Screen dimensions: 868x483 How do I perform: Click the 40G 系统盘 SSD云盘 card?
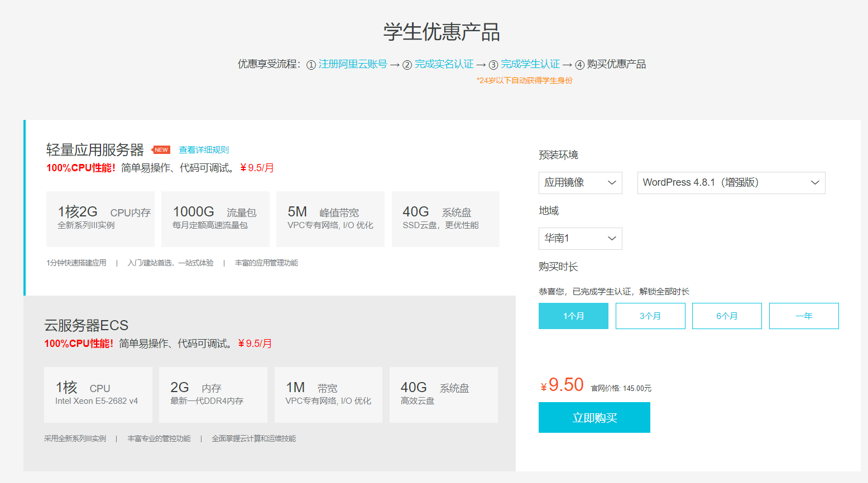445,219
